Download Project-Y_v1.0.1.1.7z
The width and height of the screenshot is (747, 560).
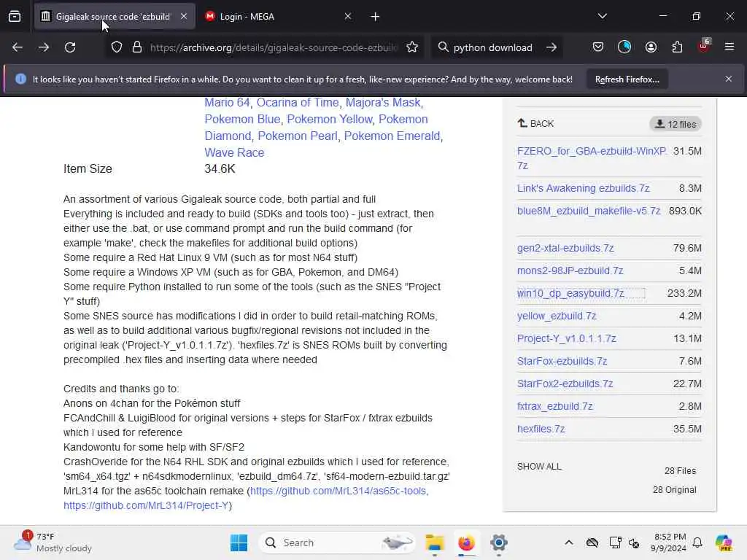(x=566, y=338)
